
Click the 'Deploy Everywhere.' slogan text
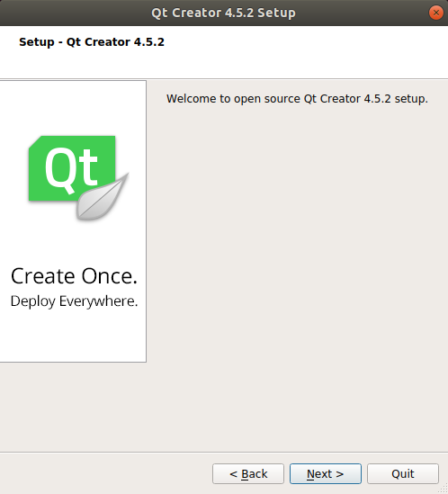tap(74, 301)
